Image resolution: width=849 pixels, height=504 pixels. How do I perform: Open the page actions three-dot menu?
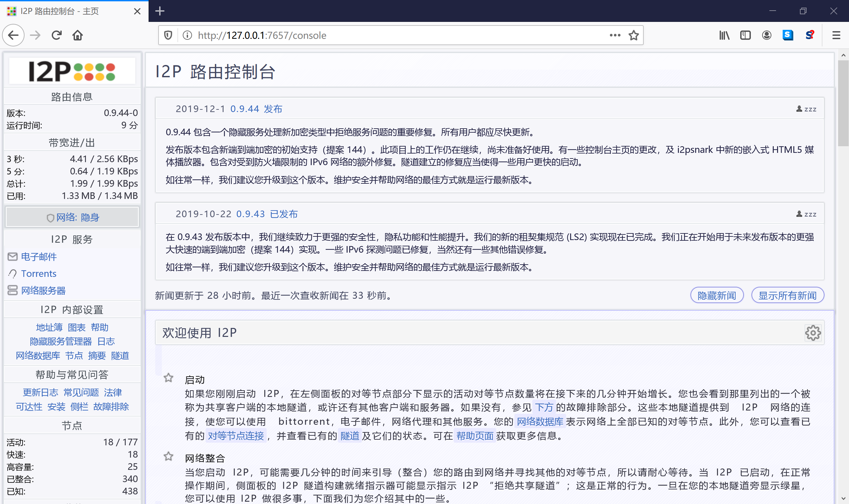click(615, 35)
